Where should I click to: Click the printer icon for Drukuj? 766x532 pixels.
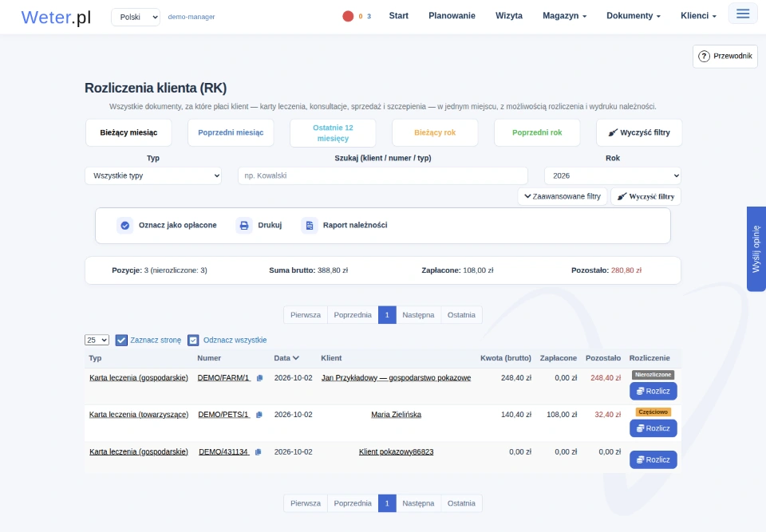coord(244,225)
